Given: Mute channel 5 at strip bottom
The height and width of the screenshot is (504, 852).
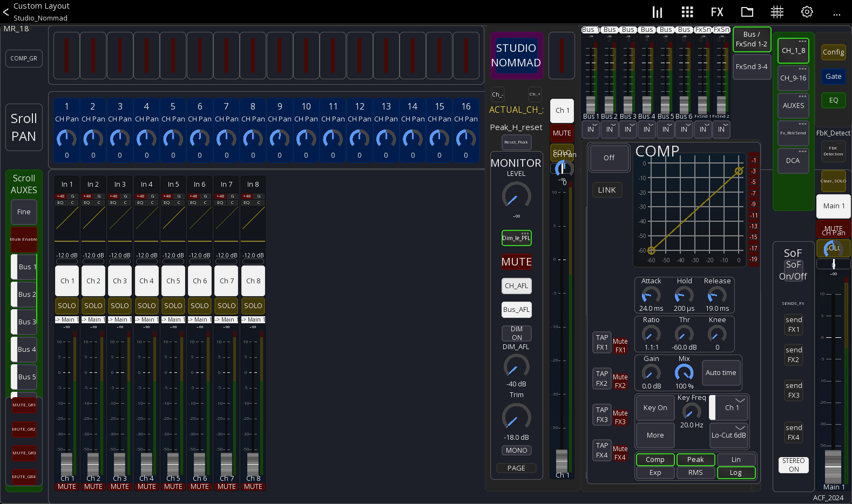Looking at the screenshot, I should coord(173,487).
